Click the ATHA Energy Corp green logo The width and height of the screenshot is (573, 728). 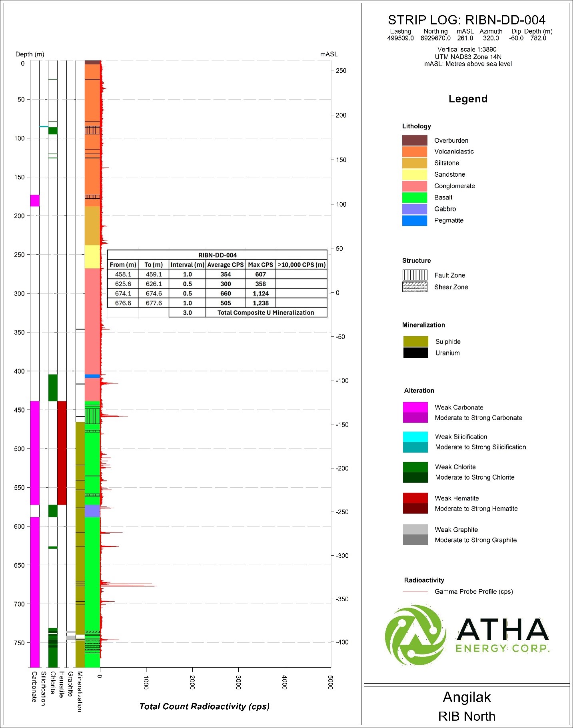tap(467, 635)
